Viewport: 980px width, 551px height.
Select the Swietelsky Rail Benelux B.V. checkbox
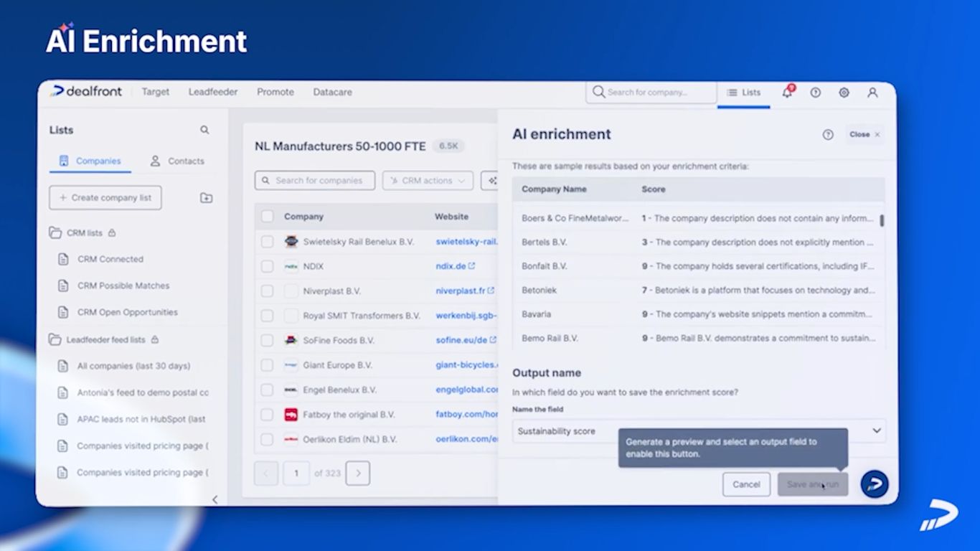click(x=267, y=242)
